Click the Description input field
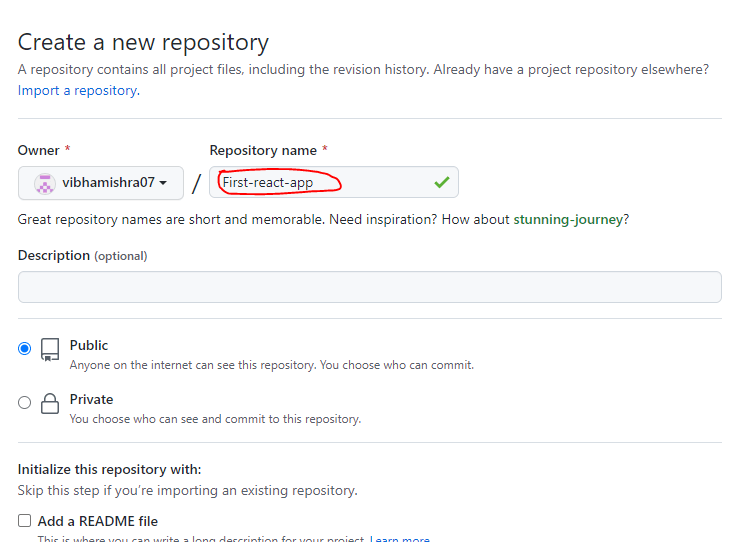Image resolution: width=742 pixels, height=542 pixels. click(x=370, y=287)
